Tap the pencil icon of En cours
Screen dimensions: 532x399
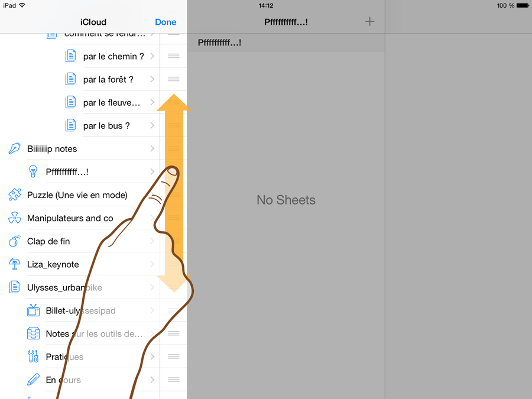coord(33,379)
